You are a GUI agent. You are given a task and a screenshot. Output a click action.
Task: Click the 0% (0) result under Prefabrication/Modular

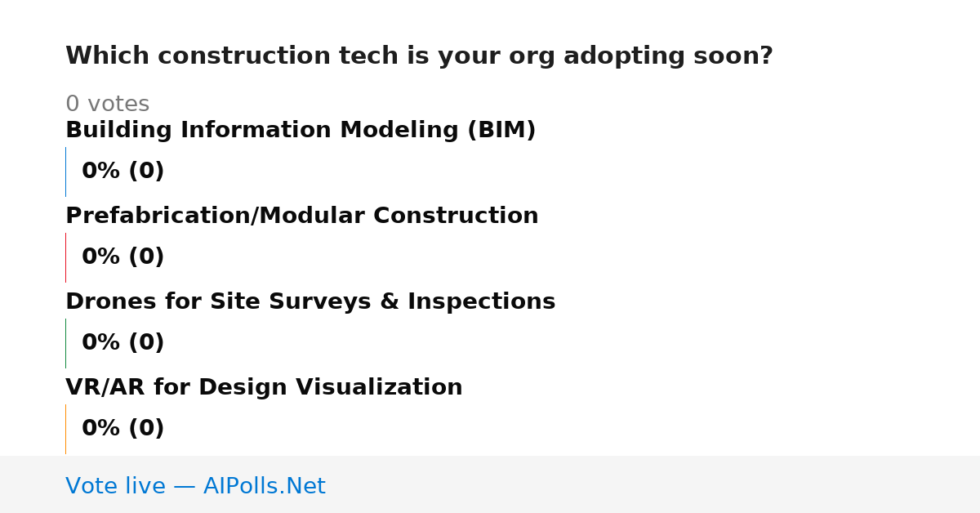tap(123, 257)
